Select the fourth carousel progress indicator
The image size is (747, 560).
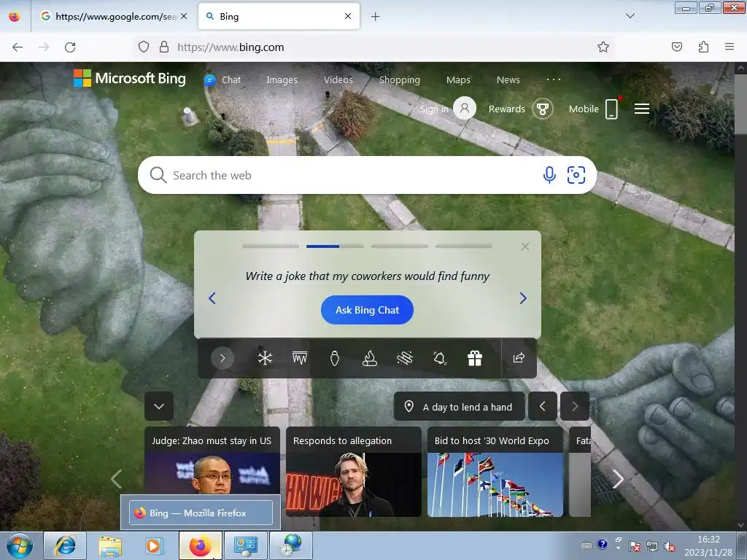(x=463, y=246)
